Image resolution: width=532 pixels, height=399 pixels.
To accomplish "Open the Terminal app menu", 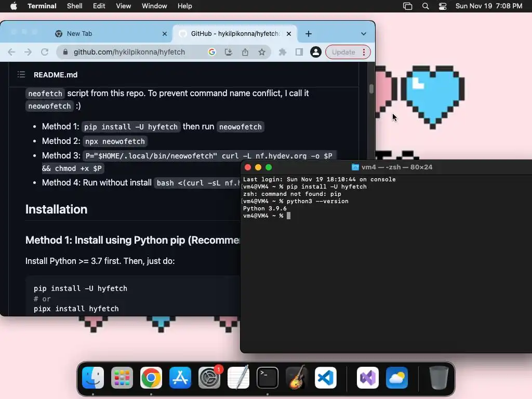I will point(42,6).
